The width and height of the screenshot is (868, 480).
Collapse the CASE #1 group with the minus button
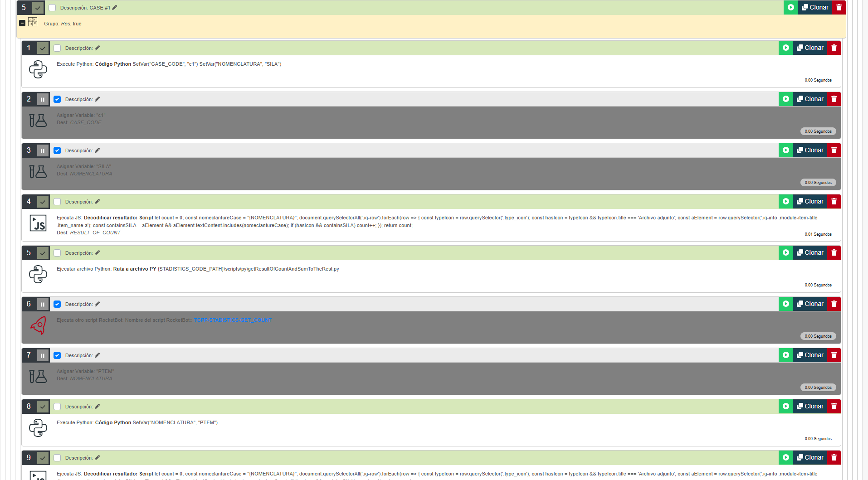pos(22,23)
